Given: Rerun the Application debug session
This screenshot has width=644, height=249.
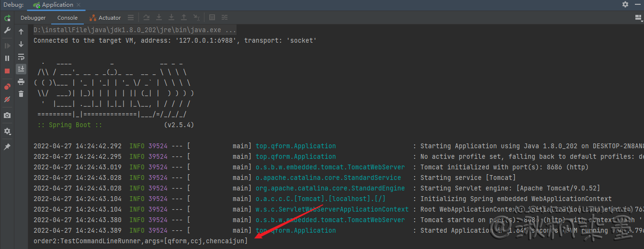Looking at the screenshot, I should point(7,18).
